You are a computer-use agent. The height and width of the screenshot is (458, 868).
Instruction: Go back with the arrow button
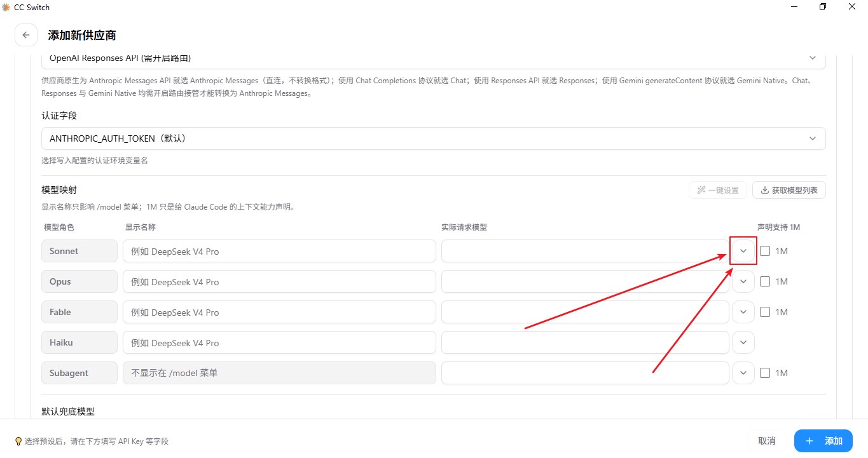(25, 35)
